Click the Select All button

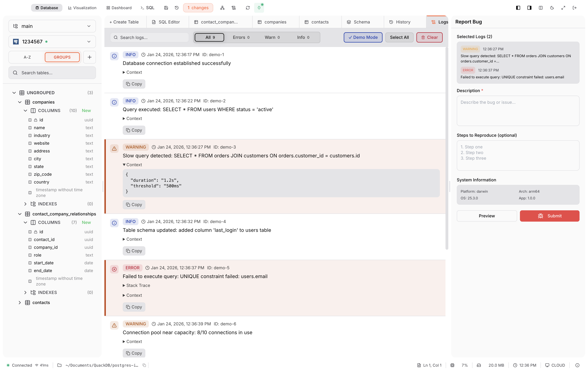(399, 37)
